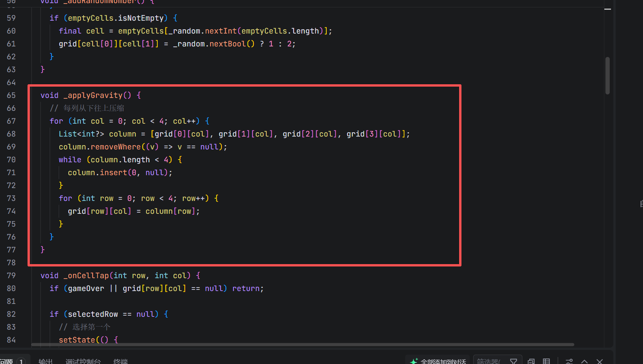
Task: Click "if (selectedRow == null) {"
Action: 109,314
